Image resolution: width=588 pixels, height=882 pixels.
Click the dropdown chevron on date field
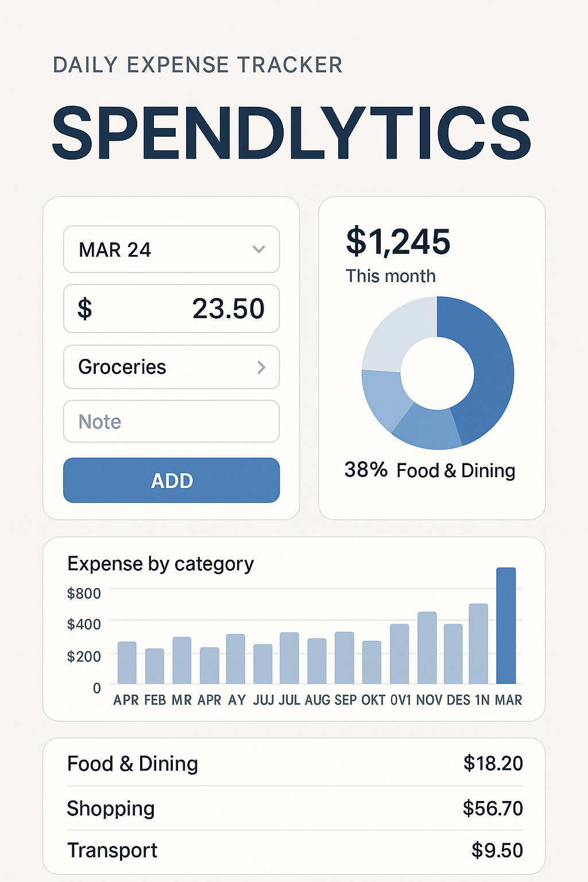tap(259, 249)
